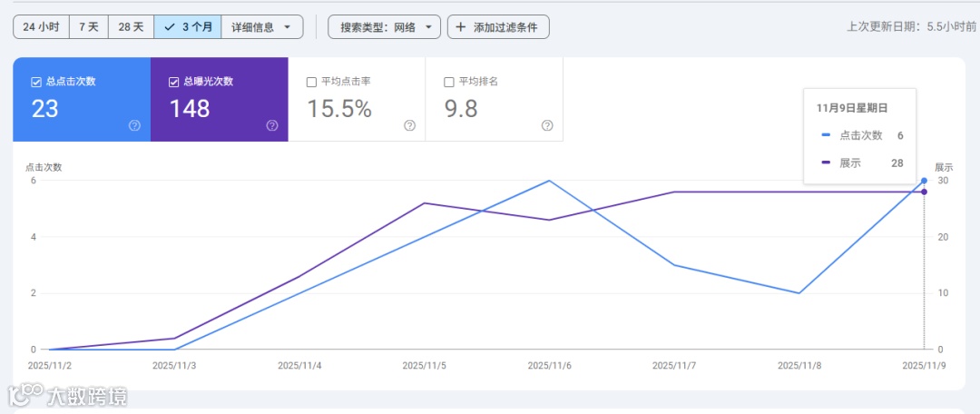Click the 2025/11/5 x-axis label
Viewport: 980px width, 414px height.
425,366
